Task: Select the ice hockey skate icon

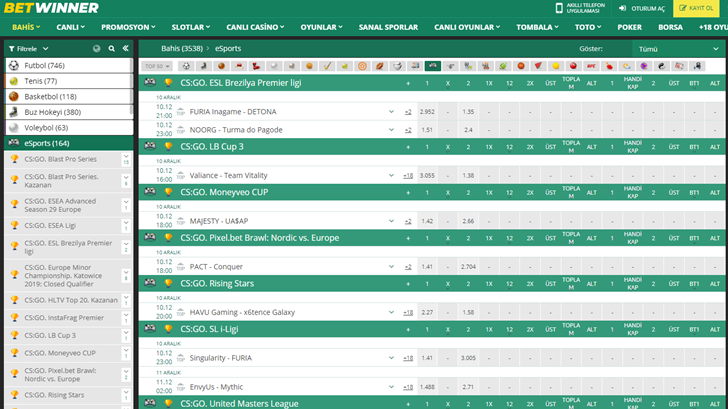Action: (x=203, y=66)
